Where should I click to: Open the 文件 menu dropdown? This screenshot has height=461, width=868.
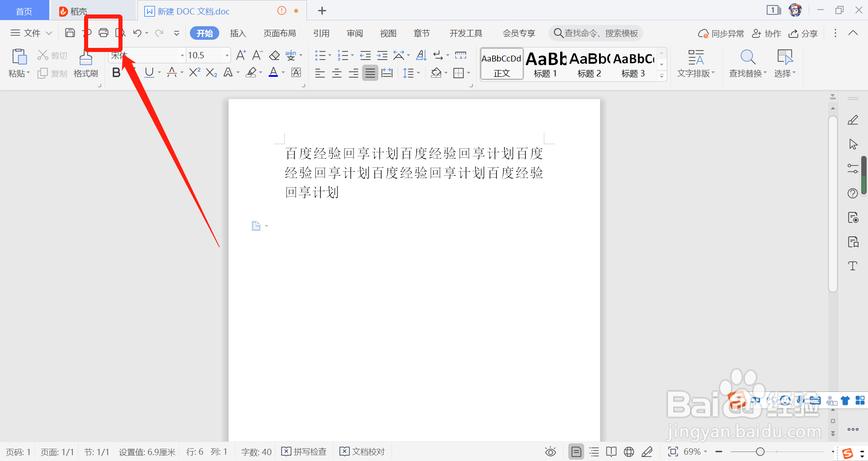pyautogui.click(x=31, y=33)
